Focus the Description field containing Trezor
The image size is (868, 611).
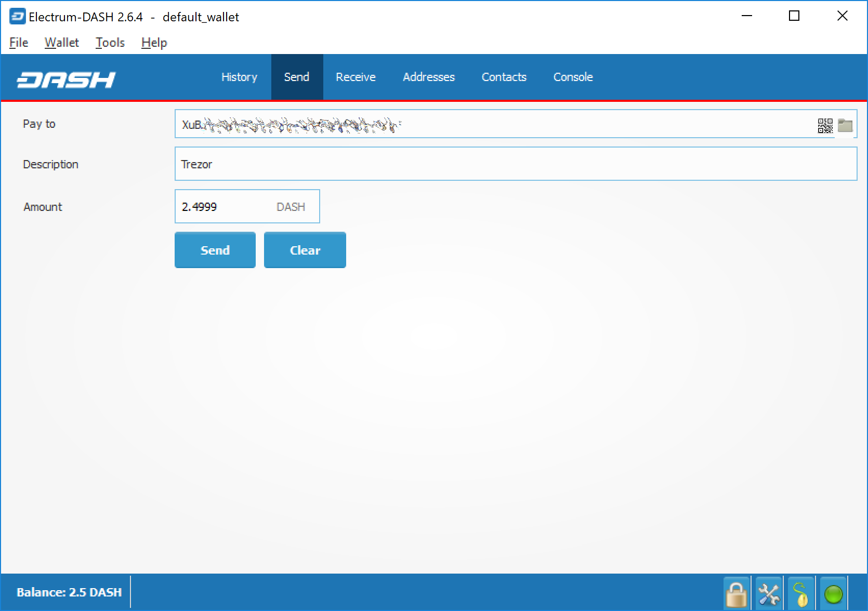click(515, 164)
